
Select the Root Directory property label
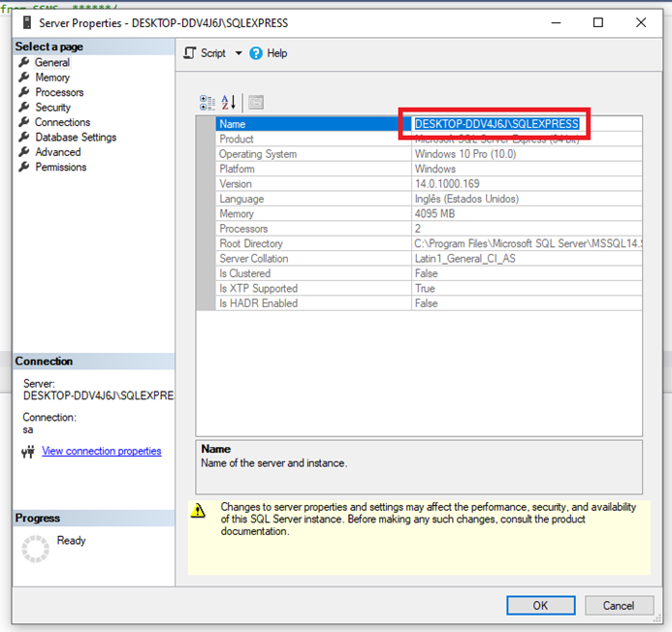(251, 243)
